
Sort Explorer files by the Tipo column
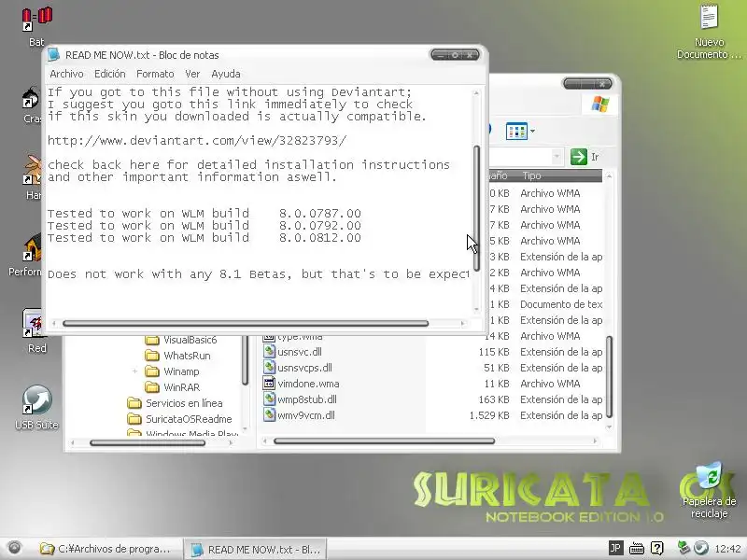point(531,175)
